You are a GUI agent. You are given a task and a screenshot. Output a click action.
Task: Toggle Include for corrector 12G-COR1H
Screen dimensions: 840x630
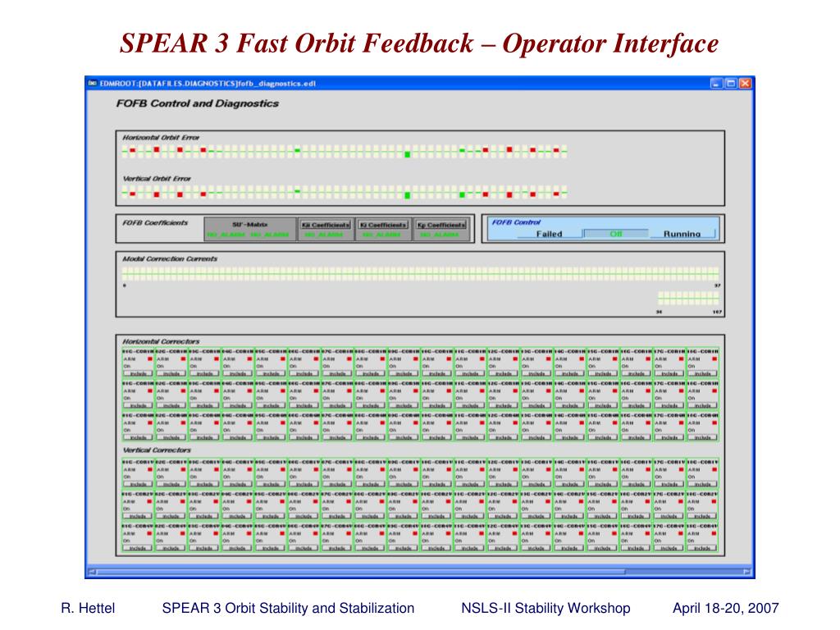[x=504, y=373]
